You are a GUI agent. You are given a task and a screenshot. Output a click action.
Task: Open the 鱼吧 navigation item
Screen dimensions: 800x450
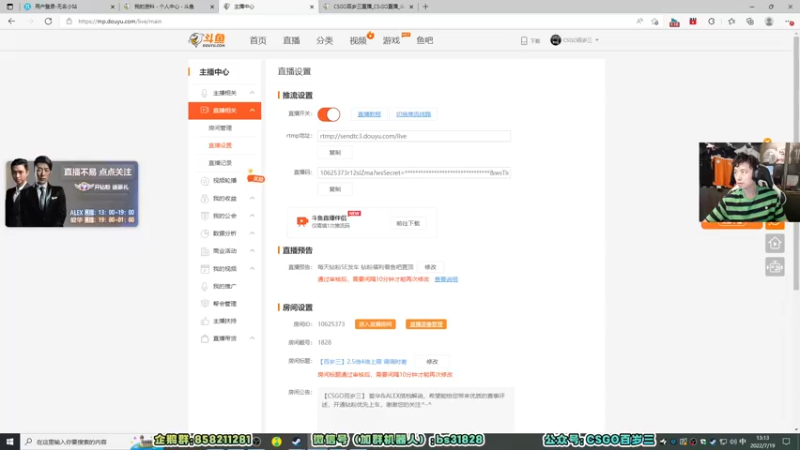[x=424, y=40]
